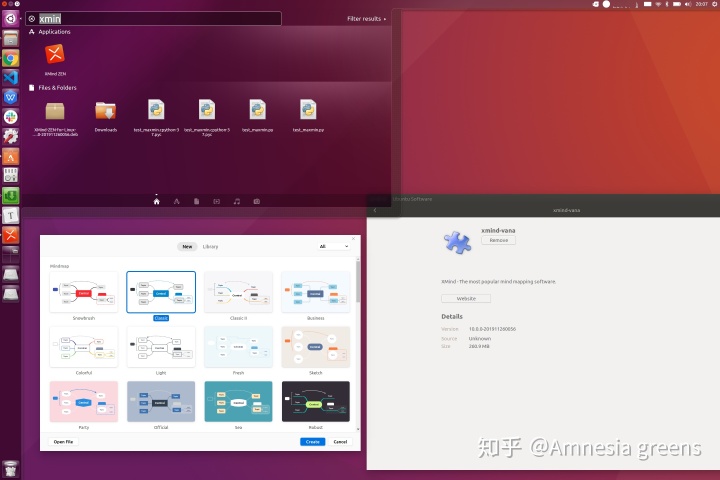Clear the dash search with the X icon
Screen dimensions: 720x480
32,19
